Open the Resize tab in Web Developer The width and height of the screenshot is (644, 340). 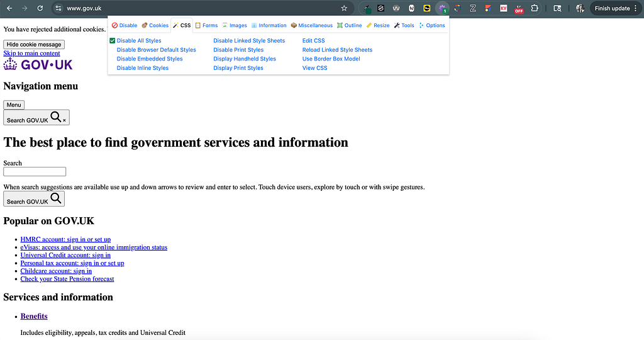(x=378, y=25)
